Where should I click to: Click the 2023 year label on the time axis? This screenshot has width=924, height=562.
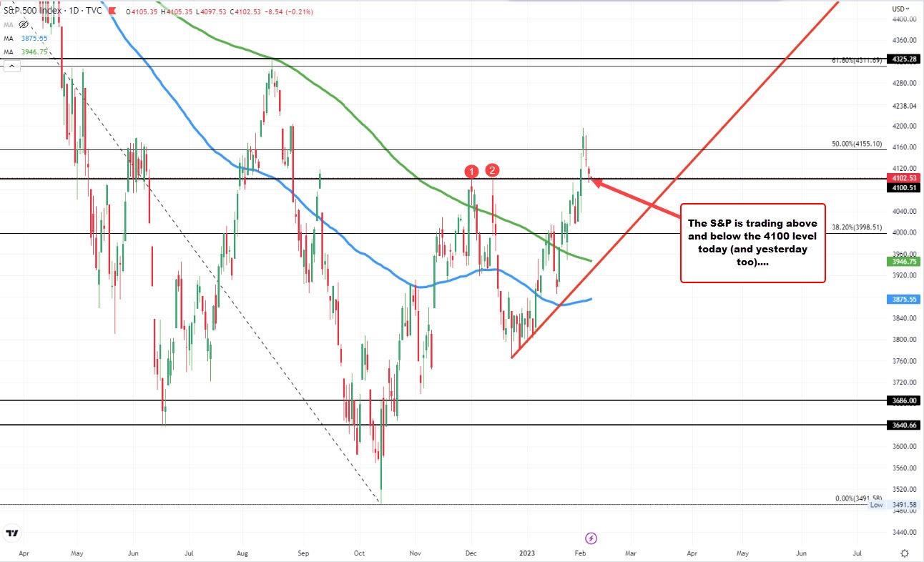(527, 553)
